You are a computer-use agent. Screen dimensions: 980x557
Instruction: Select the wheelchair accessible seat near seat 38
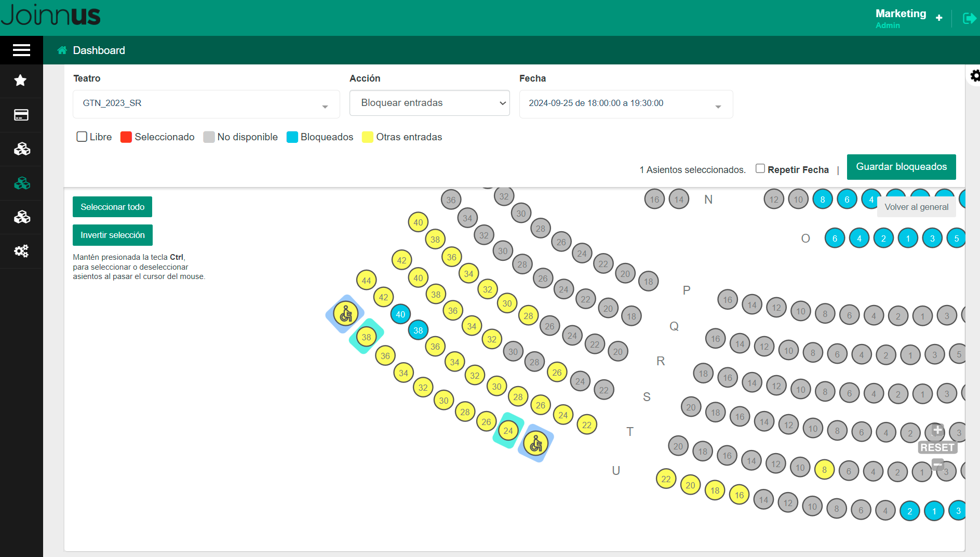click(346, 314)
